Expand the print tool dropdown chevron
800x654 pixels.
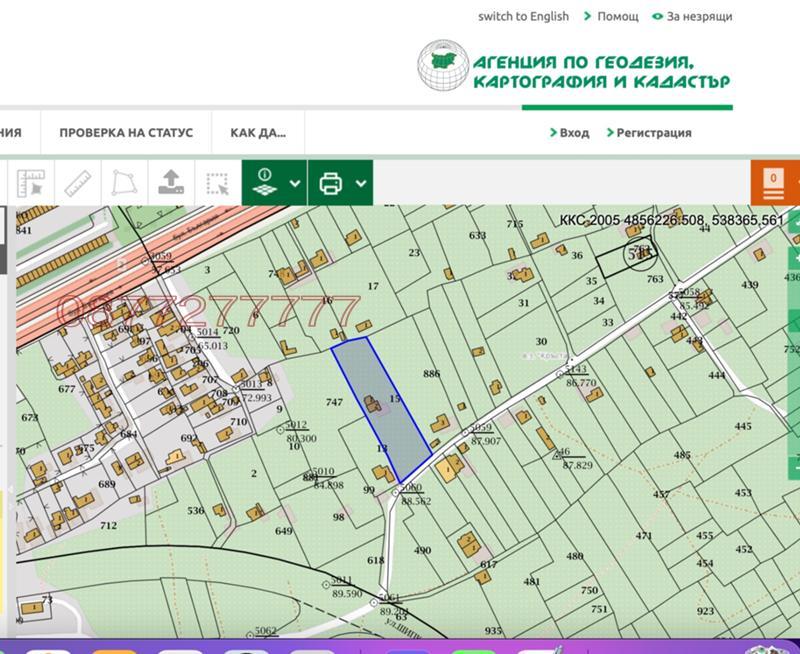pos(362,182)
